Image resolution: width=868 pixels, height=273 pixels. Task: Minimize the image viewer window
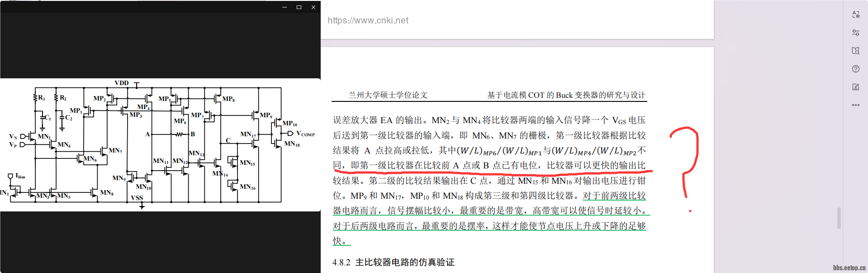point(285,7)
